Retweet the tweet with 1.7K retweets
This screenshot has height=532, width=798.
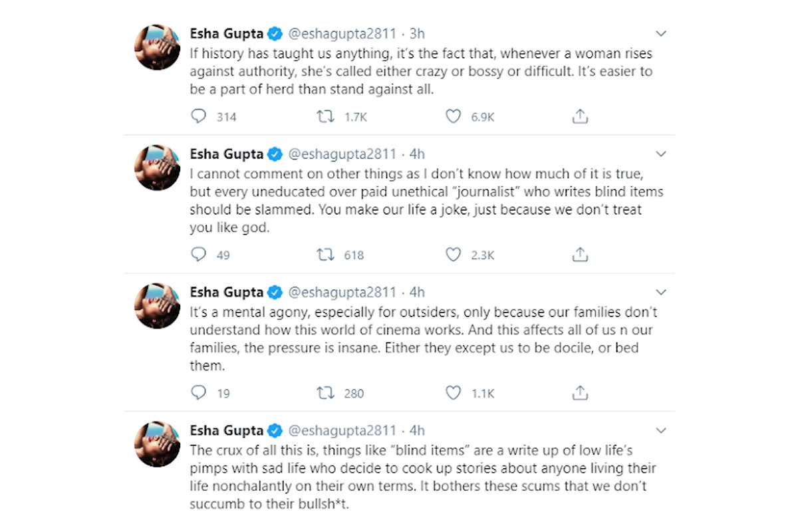point(327,117)
